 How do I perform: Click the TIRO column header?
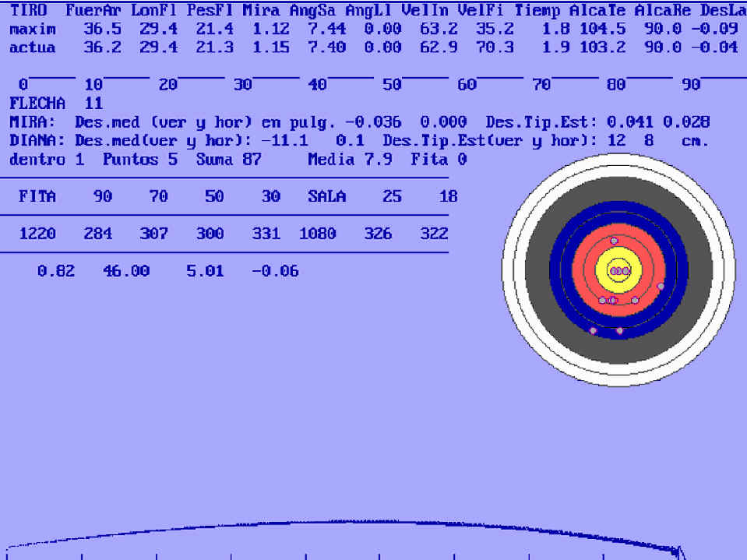pyautogui.click(x=28, y=10)
